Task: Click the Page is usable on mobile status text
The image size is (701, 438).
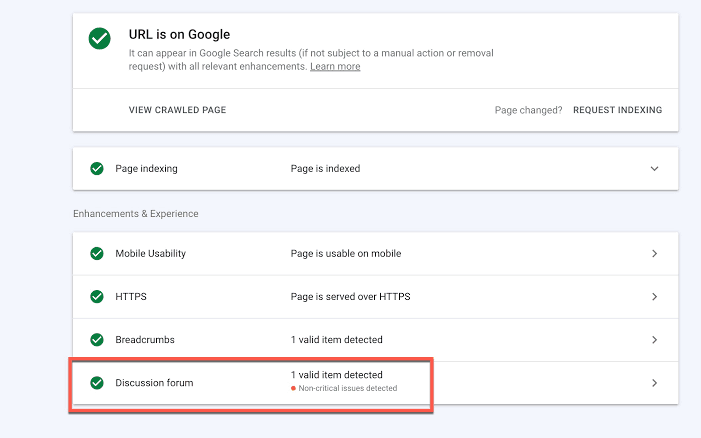Action: pos(345,254)
